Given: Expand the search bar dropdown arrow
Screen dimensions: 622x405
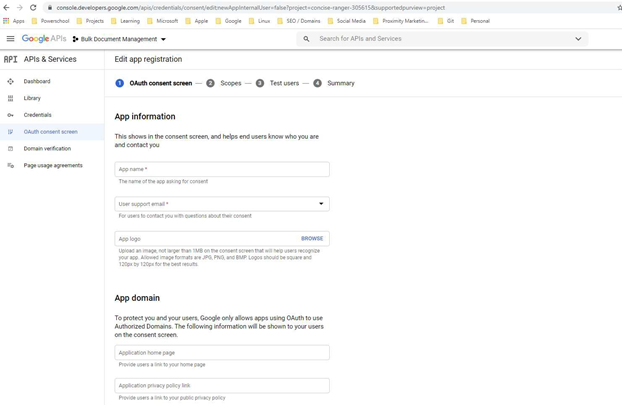Looking at the screenshot, I should (578, 39).
